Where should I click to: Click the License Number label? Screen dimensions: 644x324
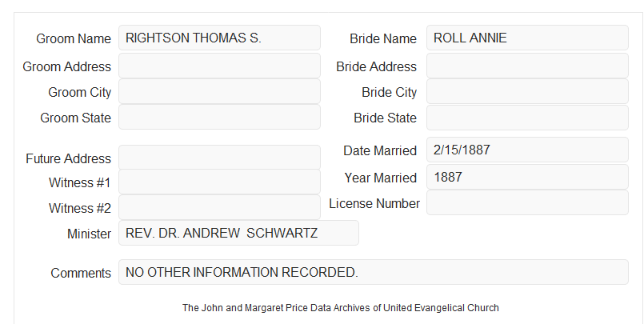point(374,204)
